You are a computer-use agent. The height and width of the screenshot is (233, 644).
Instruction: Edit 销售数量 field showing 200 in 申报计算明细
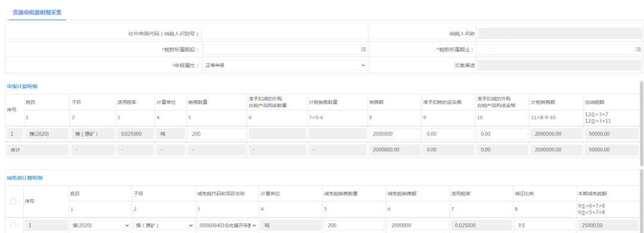(217, 133)
